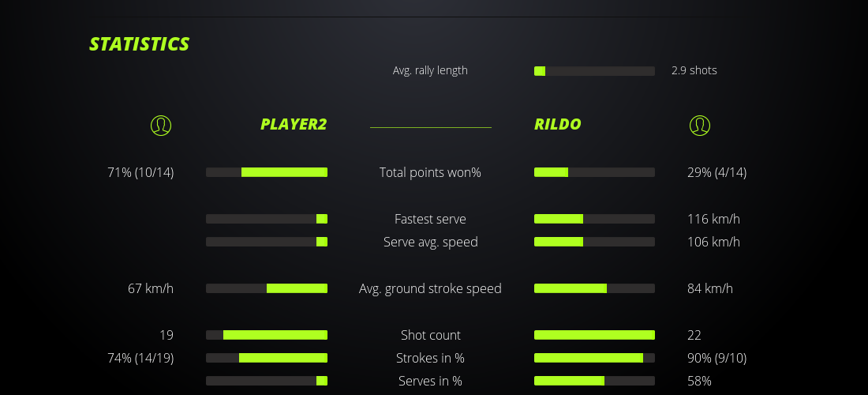Click RILDO's Fastest serve bar
The image size is (868, 395).
(594, 219)
